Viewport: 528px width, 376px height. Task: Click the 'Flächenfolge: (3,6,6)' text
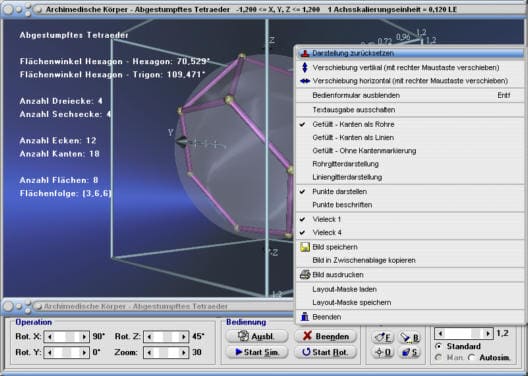tap(65, 193)
